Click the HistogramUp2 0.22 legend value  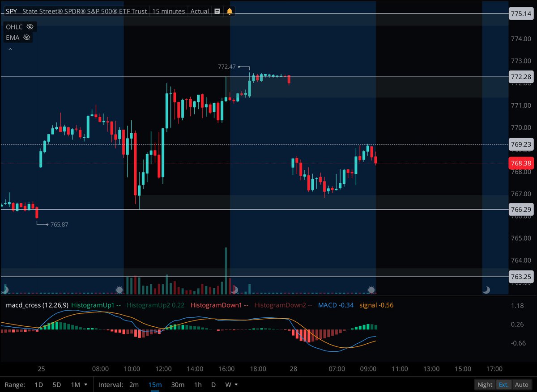(x=156, y=305)
